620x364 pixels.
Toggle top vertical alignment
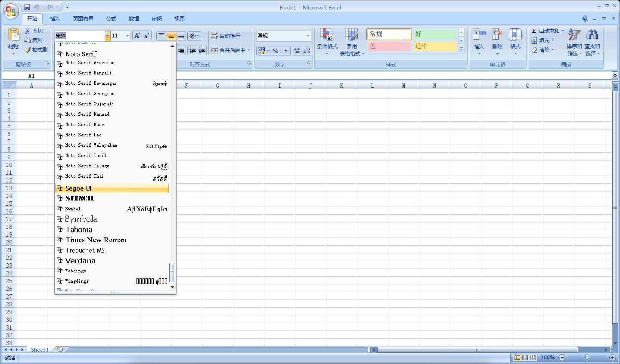pos(161,36)
